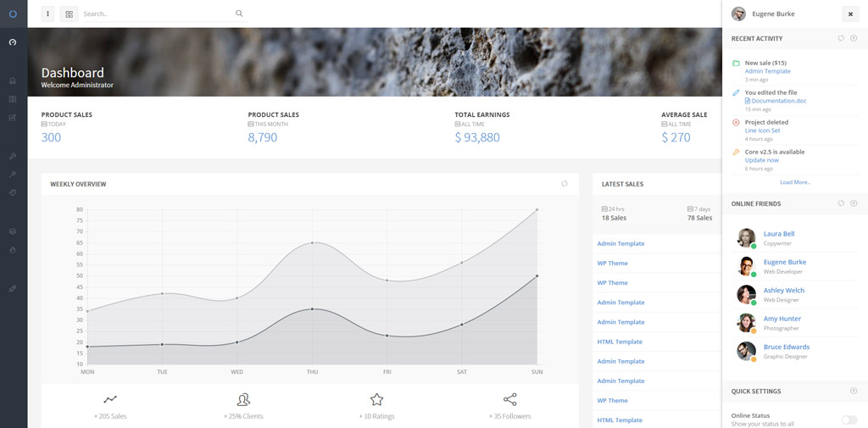
Task: Click the wrench icon in left sidebar
Action: point(13,174)
